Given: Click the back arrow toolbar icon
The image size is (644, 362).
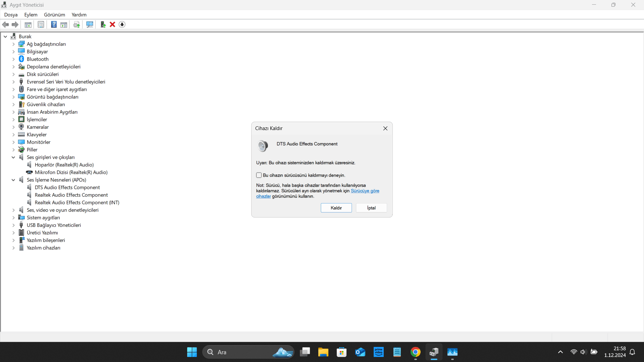Looking at the screenshot, I should coord(5,24).
